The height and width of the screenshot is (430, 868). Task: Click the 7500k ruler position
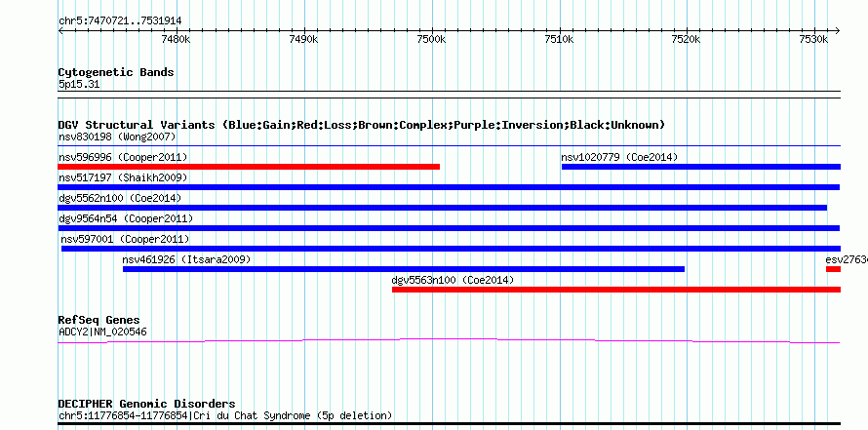coord(432,40)
